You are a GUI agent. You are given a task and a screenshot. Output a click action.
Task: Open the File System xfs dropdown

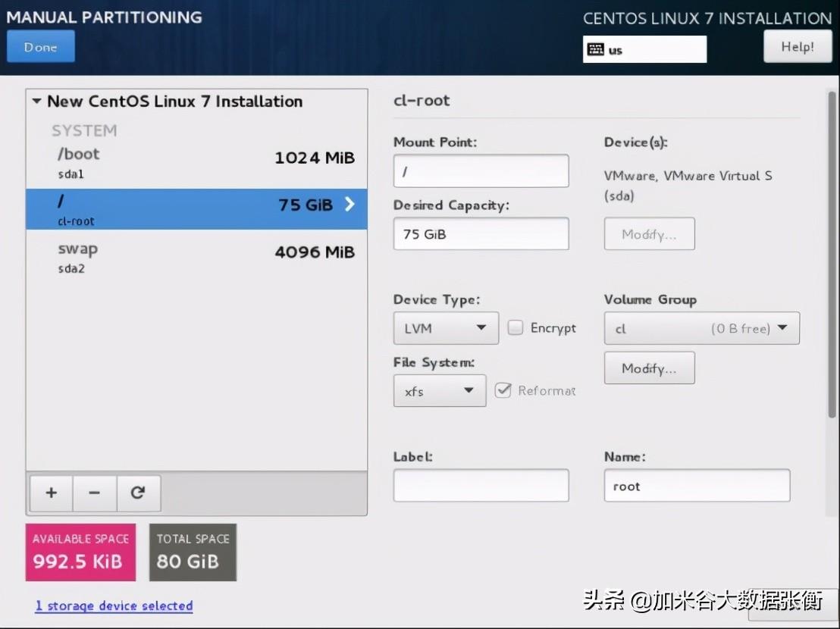[x=440, y=391]
